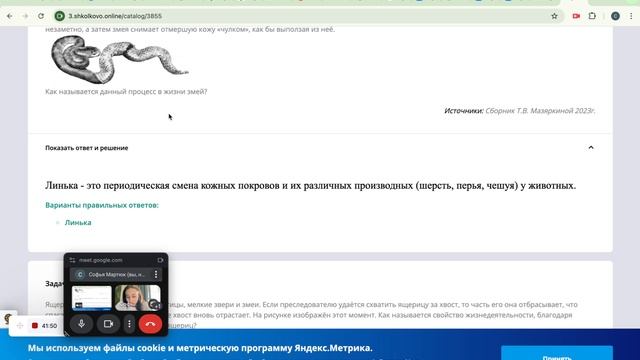Screen dimensions: 640x360
Task: Click the question 'Как называется данный процесс в жизни змей?'
Action: coord(126,91)
